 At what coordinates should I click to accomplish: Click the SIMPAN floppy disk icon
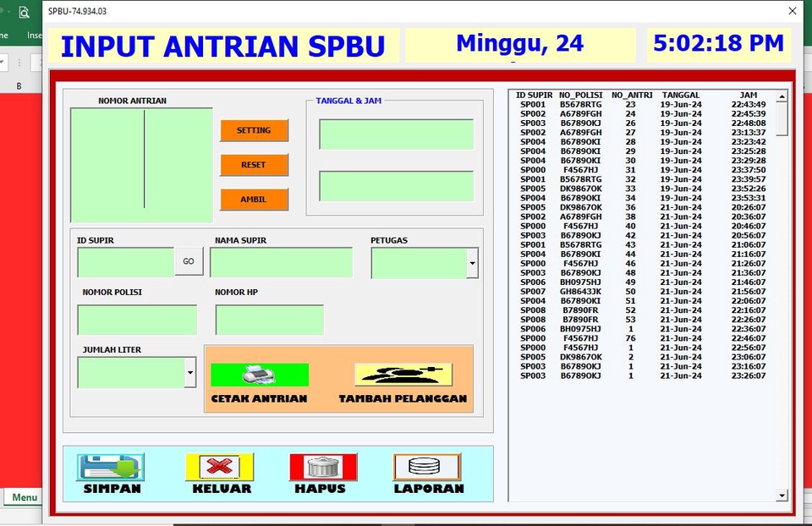pyautogui.click(x=110, y=465)
